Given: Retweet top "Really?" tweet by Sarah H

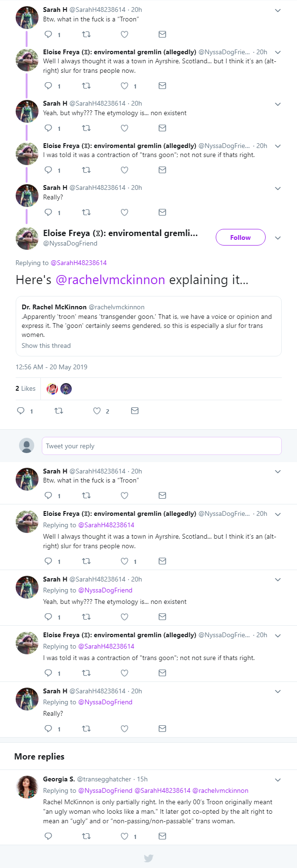Looking at the screenshot, I should point(86,212).
